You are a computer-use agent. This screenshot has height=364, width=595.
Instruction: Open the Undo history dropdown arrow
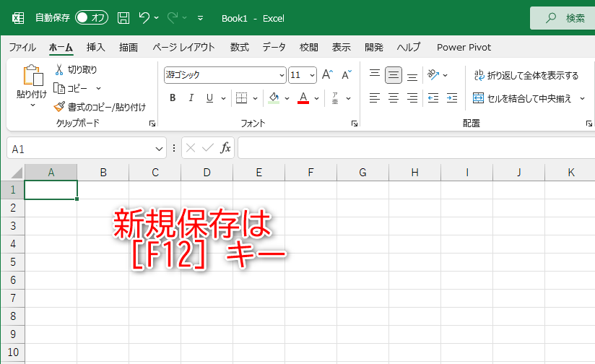tap(157, 17)
